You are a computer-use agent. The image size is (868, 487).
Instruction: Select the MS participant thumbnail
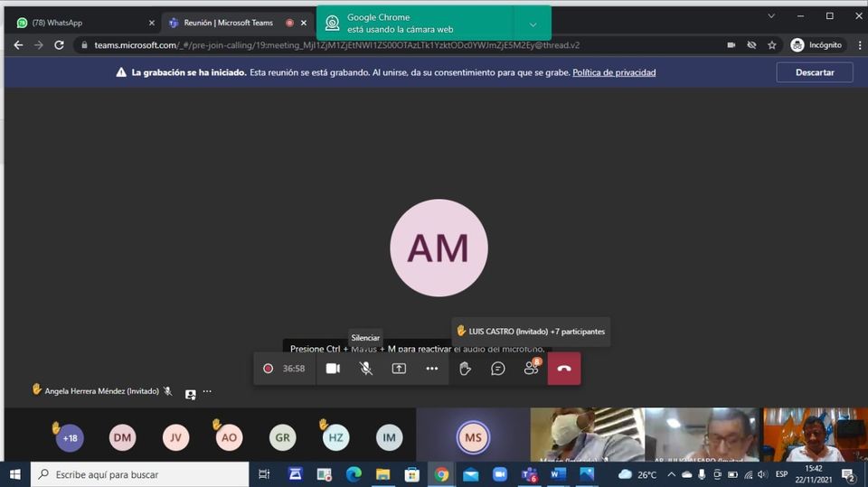point(473,437)
